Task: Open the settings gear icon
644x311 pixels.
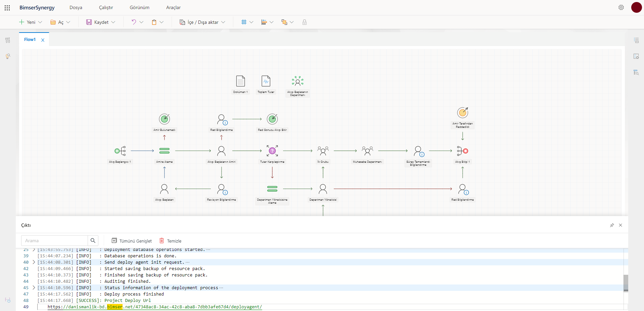Action: (621, 7)
